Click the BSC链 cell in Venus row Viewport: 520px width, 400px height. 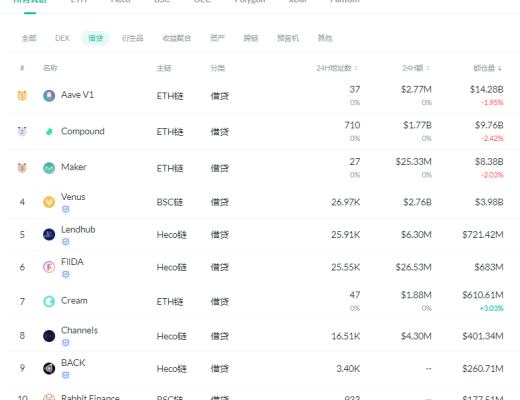click(x=170, y=202)
